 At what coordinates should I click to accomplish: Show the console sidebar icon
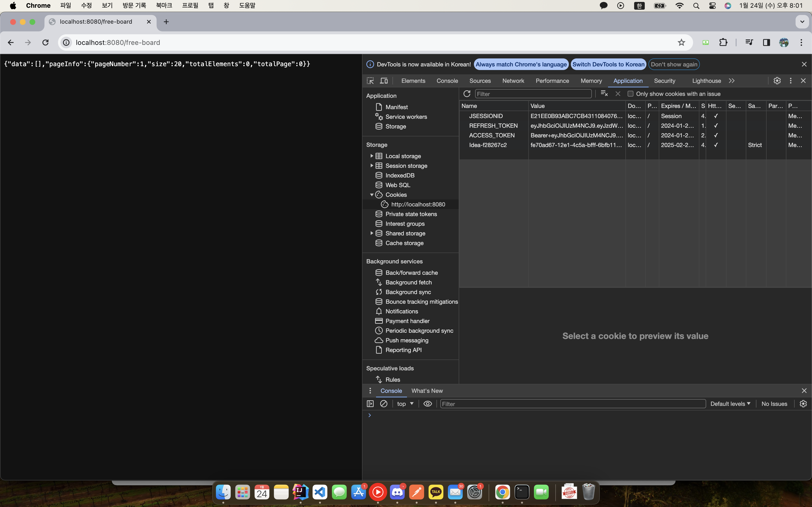click(370, 404)
